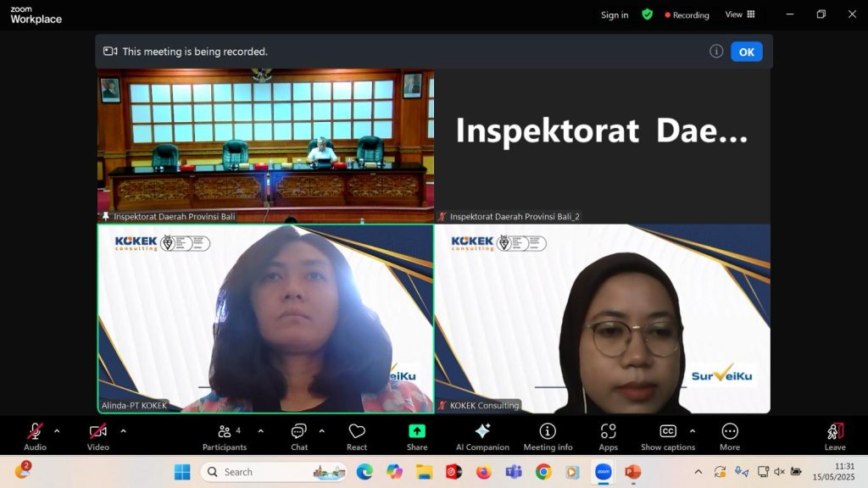The image size is (868, 488).
Task: Open Google Chrome from the taskbar
Action: tap(543, 472)
